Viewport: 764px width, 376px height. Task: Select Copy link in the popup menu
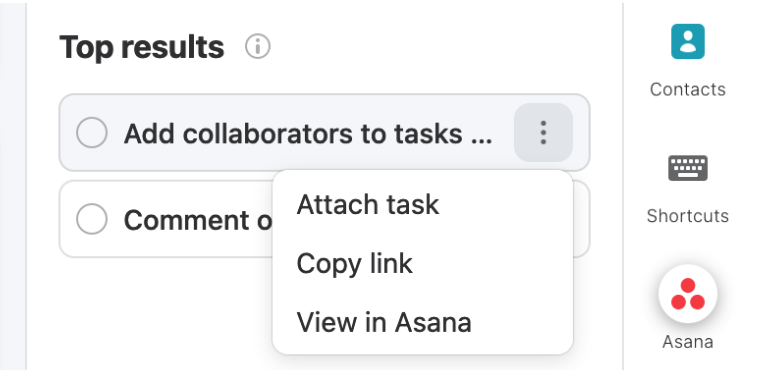click(355, 263)
